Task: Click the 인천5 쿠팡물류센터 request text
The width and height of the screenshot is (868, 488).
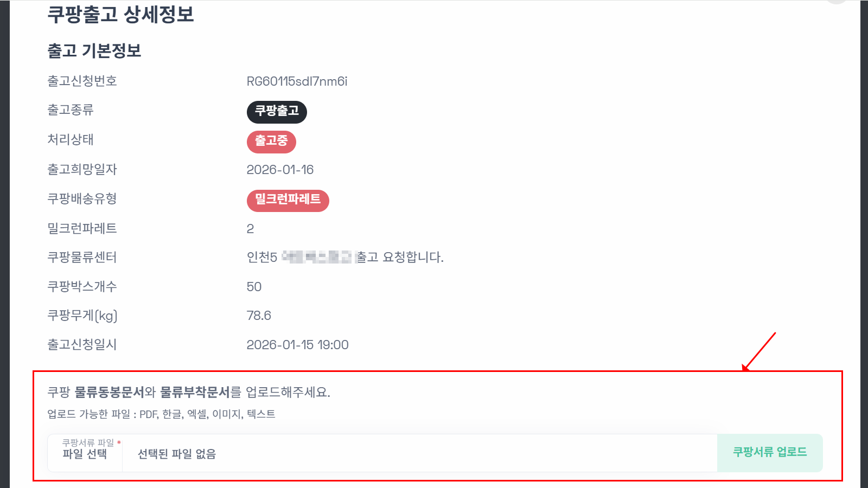Action: [344, 256]
